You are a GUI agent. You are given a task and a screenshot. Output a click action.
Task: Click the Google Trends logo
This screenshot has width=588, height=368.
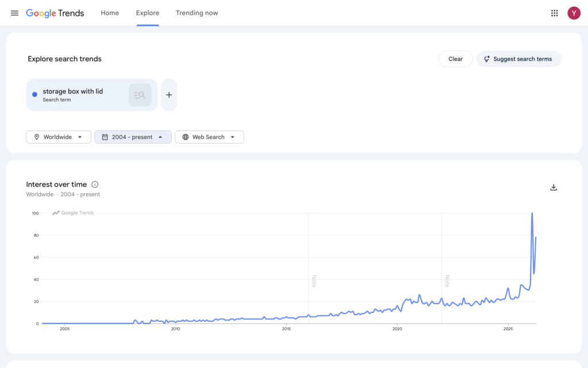click(55, 13)
